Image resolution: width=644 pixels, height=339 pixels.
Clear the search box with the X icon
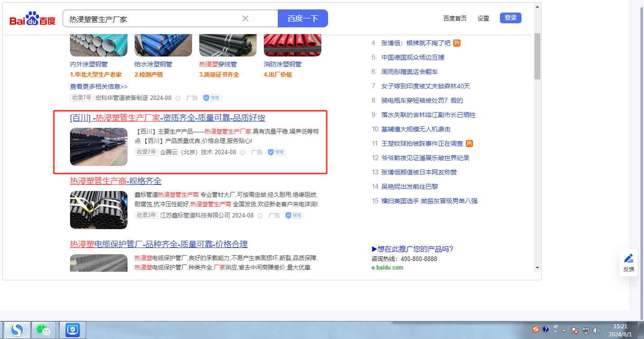245,18
